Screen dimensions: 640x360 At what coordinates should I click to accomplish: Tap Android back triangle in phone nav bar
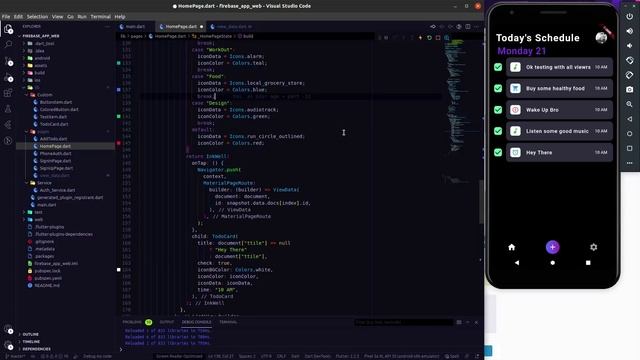[517, 263]
